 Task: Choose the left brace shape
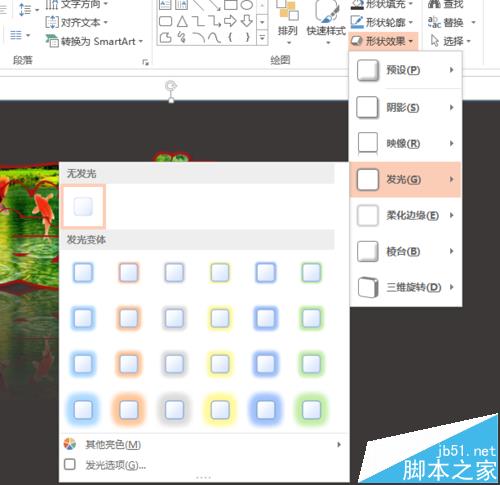click(230, 37)
